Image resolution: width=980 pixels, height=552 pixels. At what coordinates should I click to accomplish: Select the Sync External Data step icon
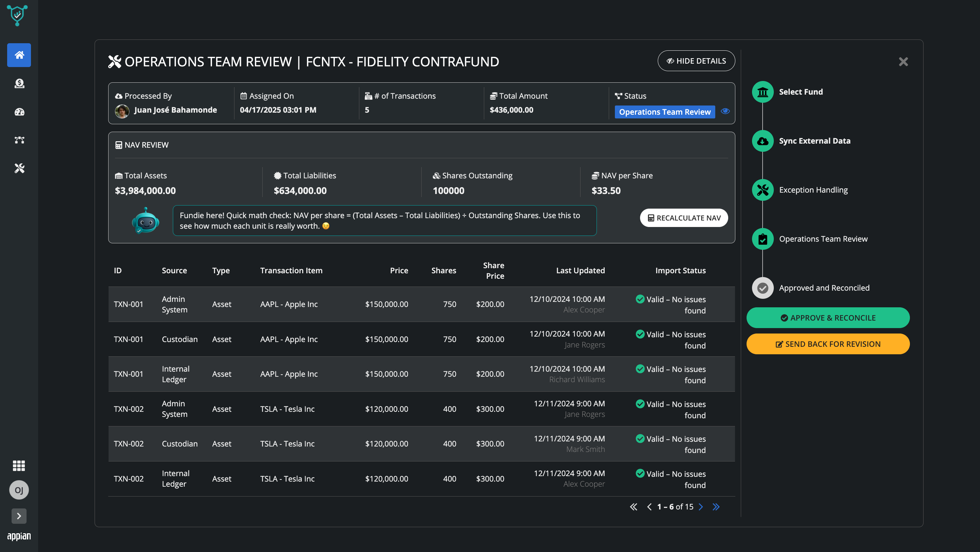tap(762, 141)
